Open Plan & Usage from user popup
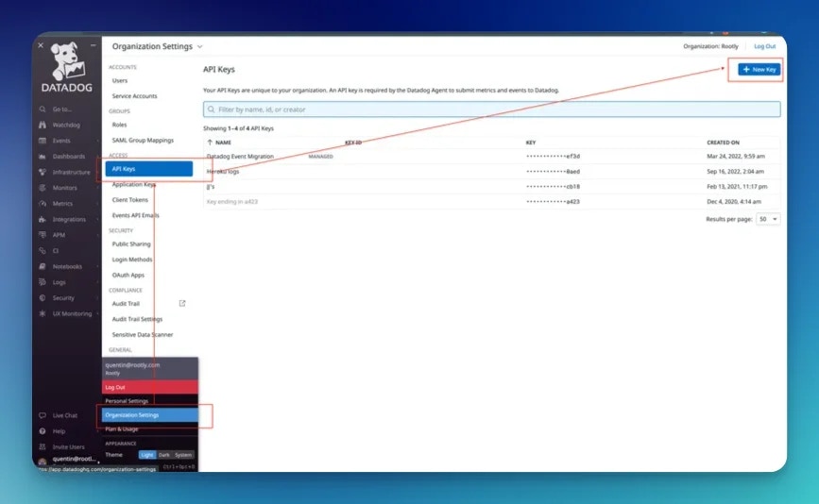 pos(122,428)
